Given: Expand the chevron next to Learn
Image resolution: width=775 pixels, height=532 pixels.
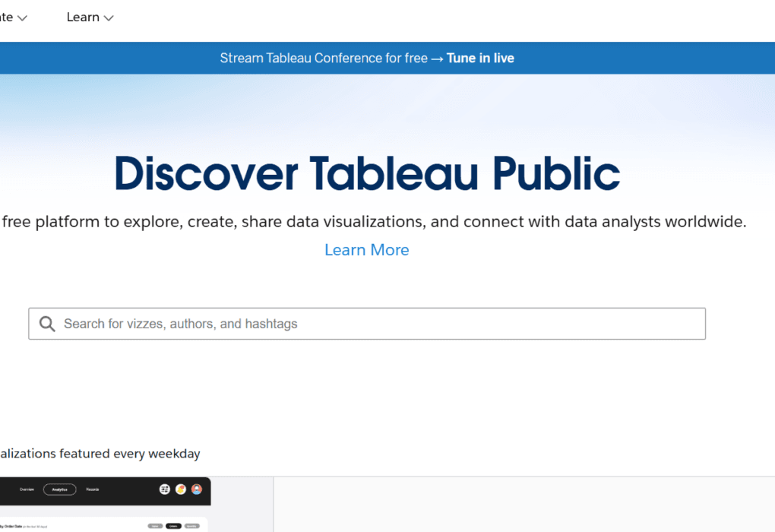Looking at the screenshot, I should 109,18.
